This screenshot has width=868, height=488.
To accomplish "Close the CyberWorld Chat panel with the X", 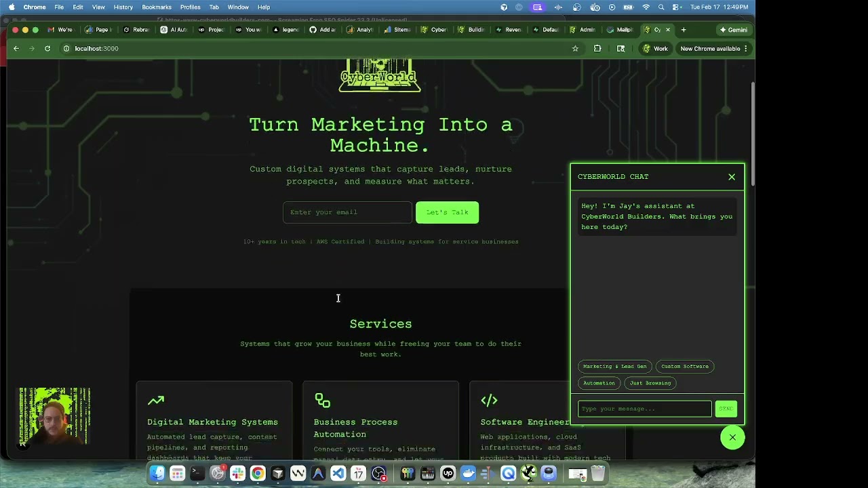I will coord(732,177).
